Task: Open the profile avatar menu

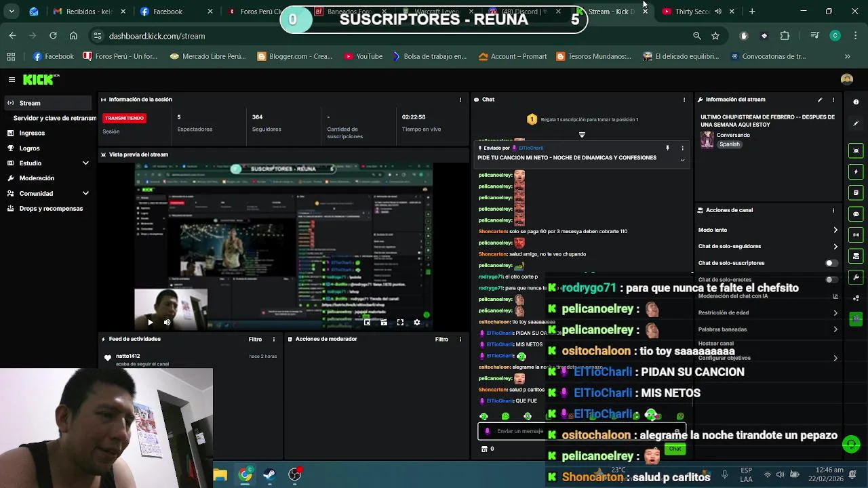Action: tap(846, 79)
